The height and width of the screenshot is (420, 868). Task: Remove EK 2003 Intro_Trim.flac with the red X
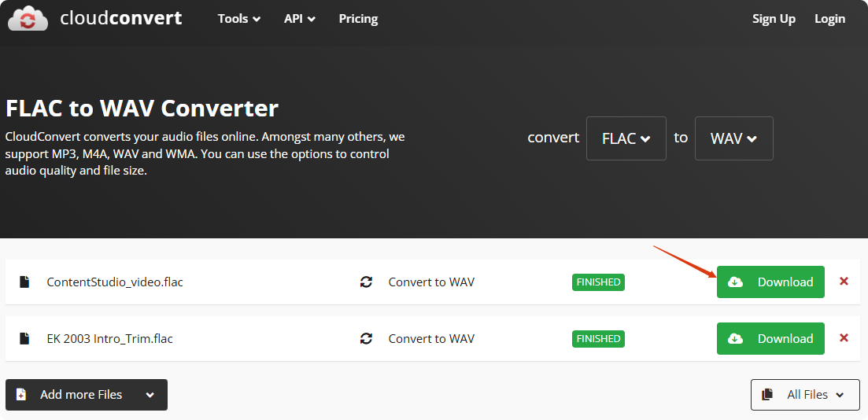click(x=844, y=338)
